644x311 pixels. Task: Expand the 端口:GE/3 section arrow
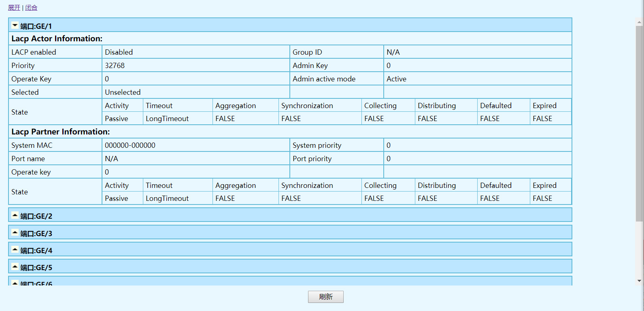(x=15, y=233)
